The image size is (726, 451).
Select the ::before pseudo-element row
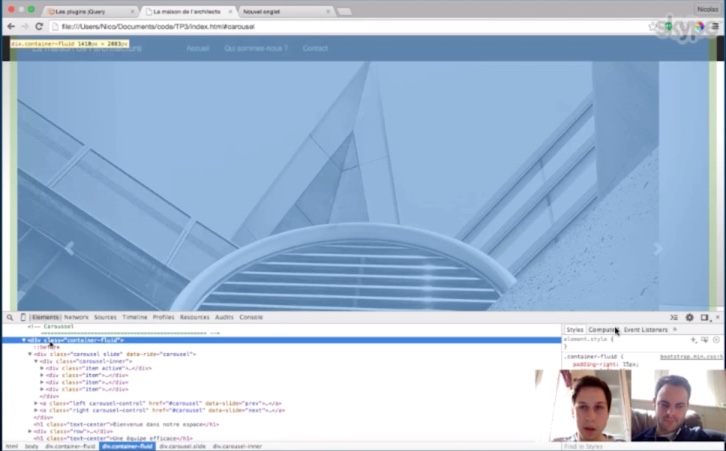click(47, 347)
